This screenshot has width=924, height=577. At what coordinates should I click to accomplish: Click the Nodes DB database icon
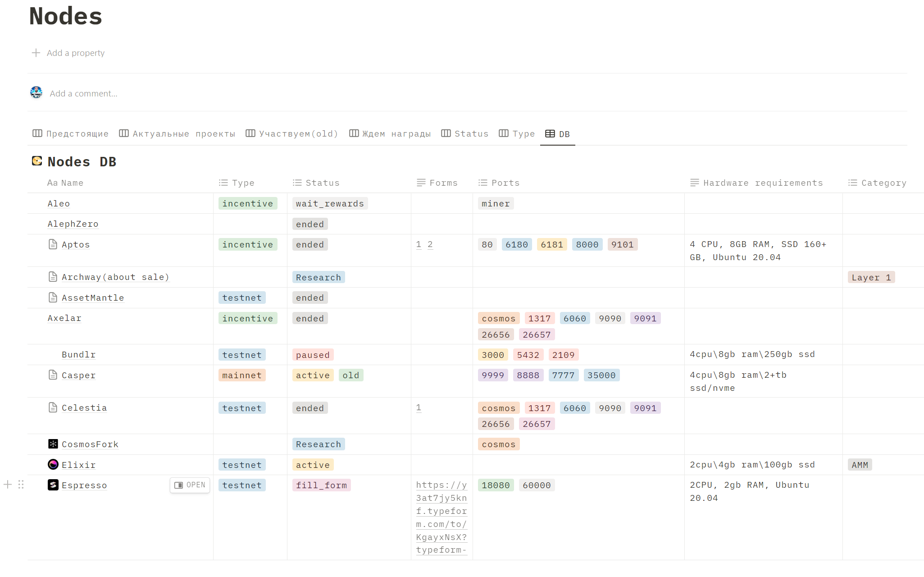[x=37, y=161]
